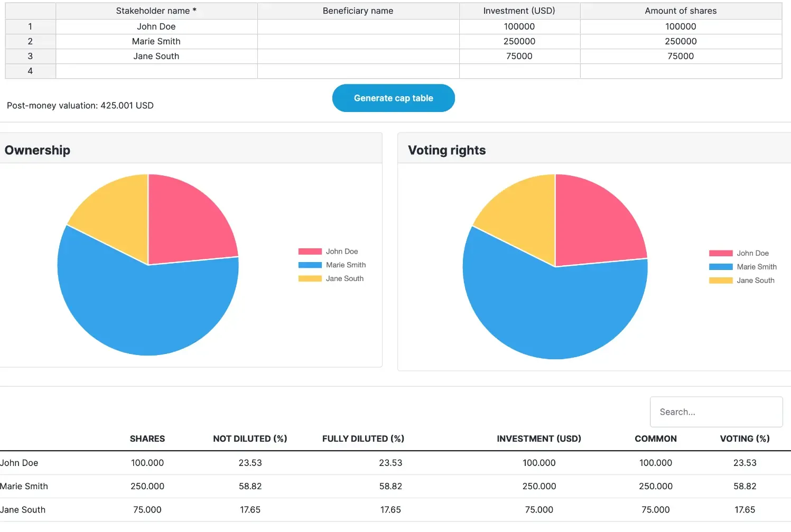Select John Doe's beneficiary name cell
791x532 pixels.
pyautogui.click(x=358, y=27)
